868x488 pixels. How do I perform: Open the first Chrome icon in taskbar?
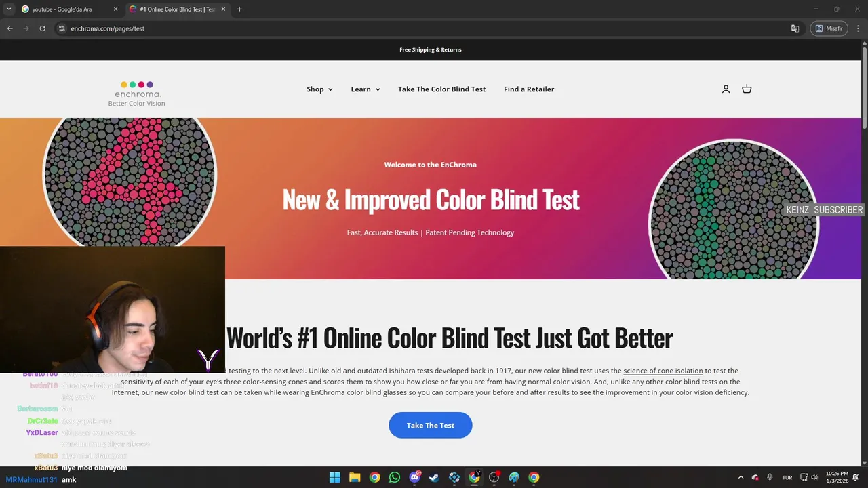click(x=374, y=477)
